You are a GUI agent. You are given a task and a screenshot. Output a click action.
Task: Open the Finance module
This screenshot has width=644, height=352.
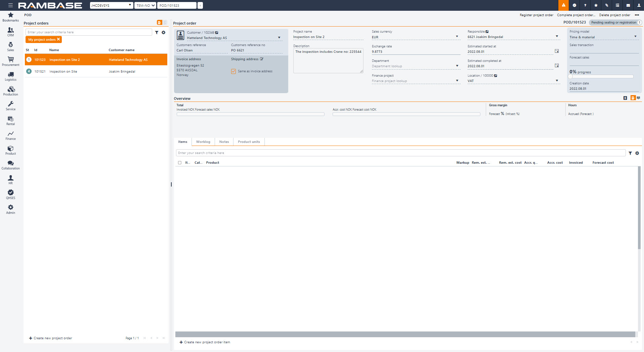pos(11,135)
